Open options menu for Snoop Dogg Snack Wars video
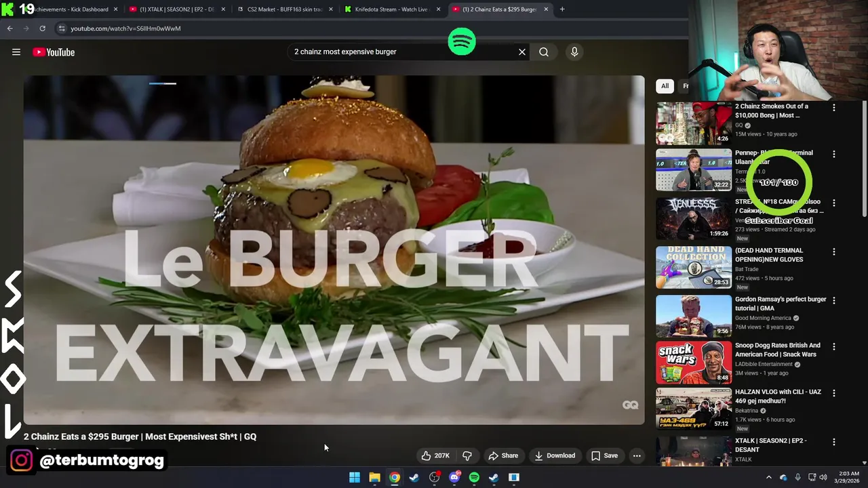This screenshot has height=488, width=868. 834,346
